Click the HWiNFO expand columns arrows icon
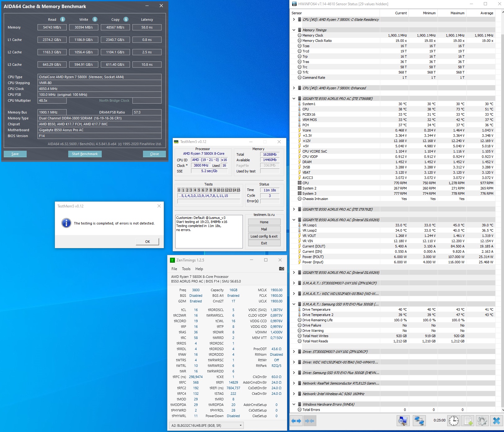Image resolution: width=504 pixels, height=432 pixels. pyautogui.click(x=296, y=421)
